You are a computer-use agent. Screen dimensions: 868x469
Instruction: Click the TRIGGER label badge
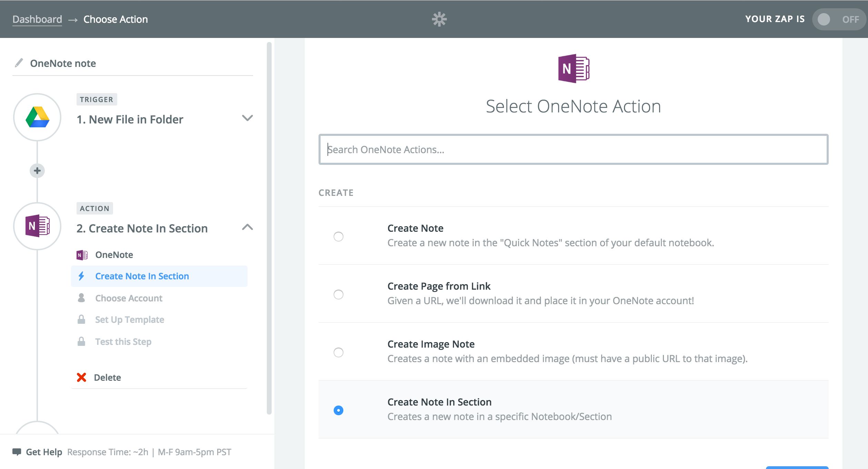coord(97,99)
